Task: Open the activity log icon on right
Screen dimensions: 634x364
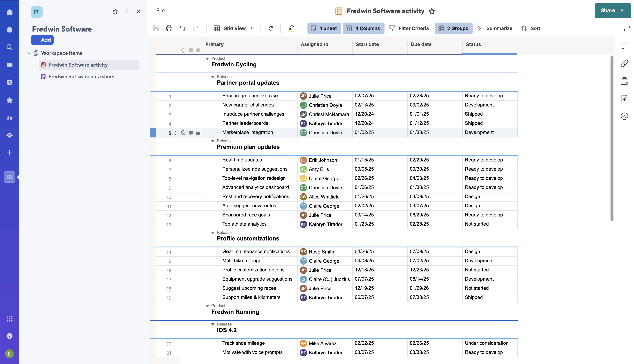Action: (x=624, y=116)
